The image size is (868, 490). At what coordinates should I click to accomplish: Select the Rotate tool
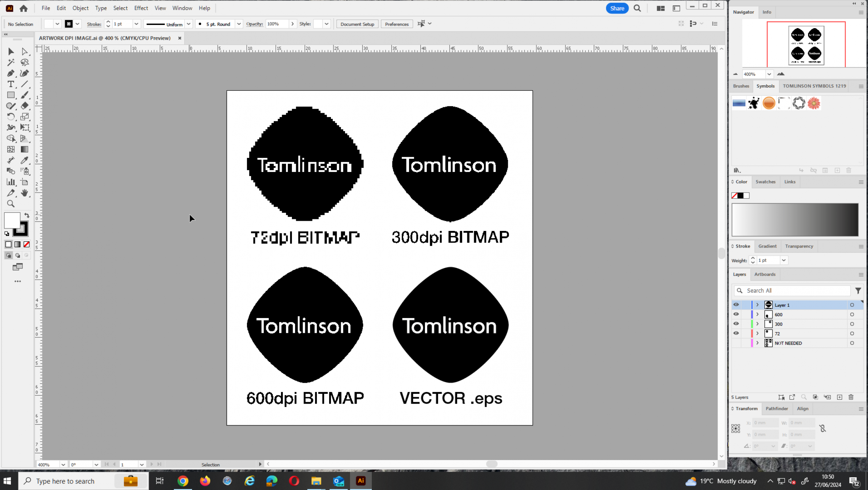click(x=11, y=117)
